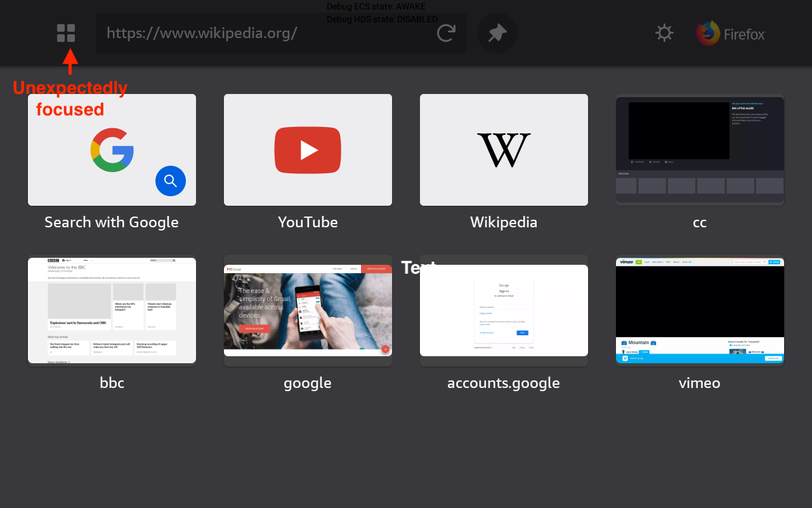Reload the current page
This screenshot has width=812, height=508.
445,33
